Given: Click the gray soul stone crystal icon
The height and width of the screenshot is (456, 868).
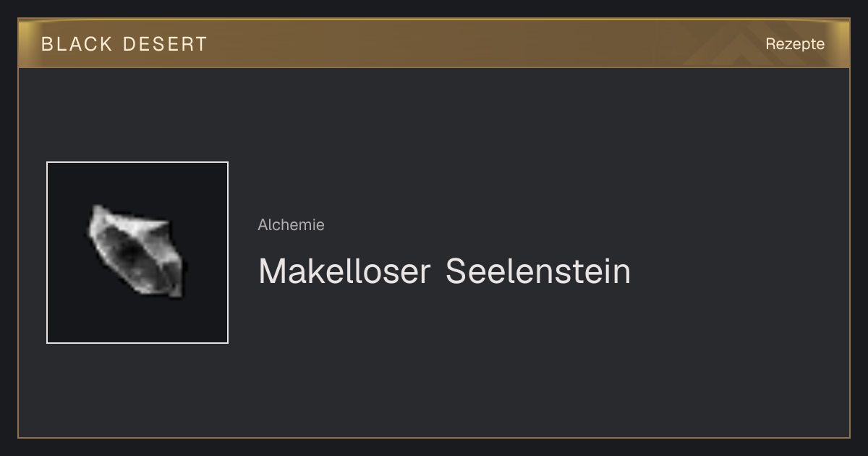Looking at the screenshot, I should [135, 251].
